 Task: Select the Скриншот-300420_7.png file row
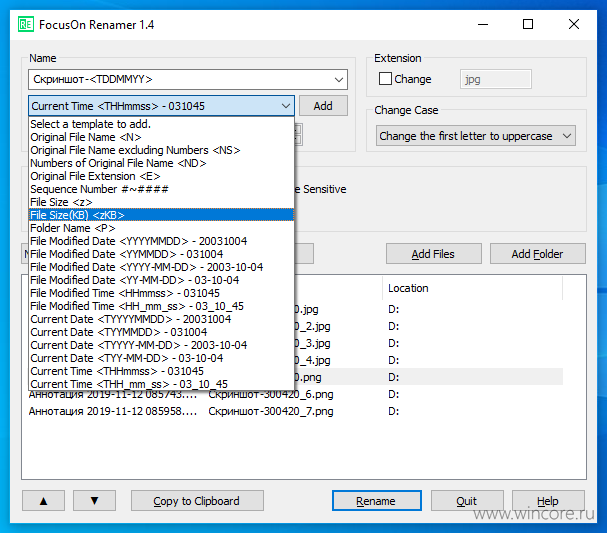tap(292, 411)
